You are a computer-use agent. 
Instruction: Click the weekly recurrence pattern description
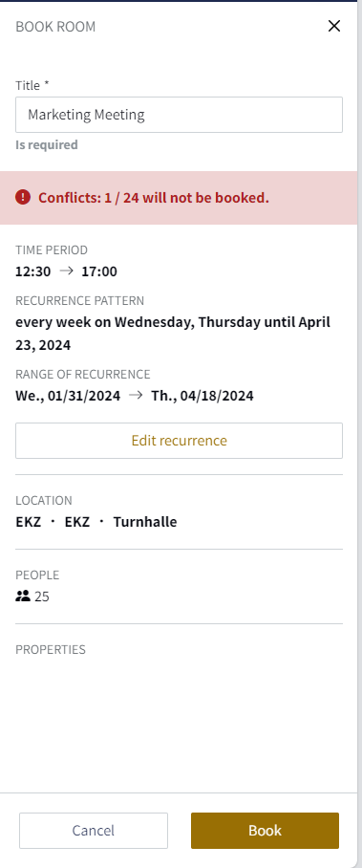pyautogui.click(x=173, y=334)
